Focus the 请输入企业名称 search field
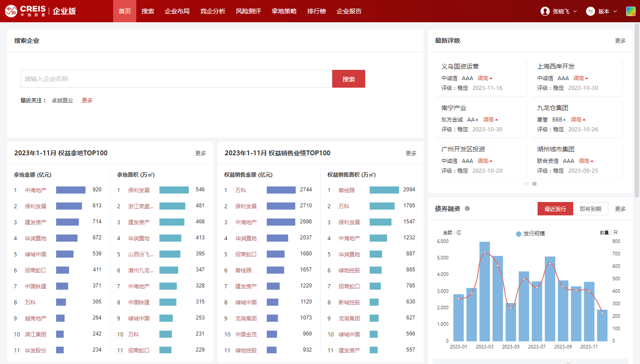 coord(176,79)
